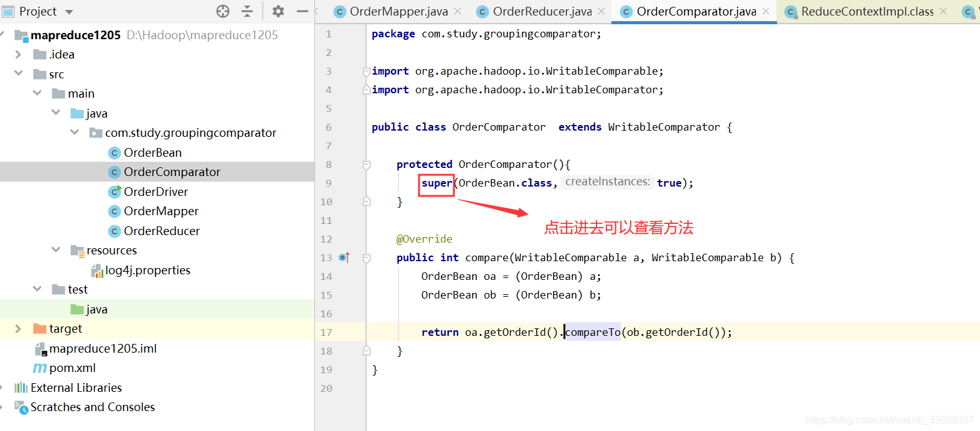Close the OrderComparator.java tab

[x=766, y=11]
